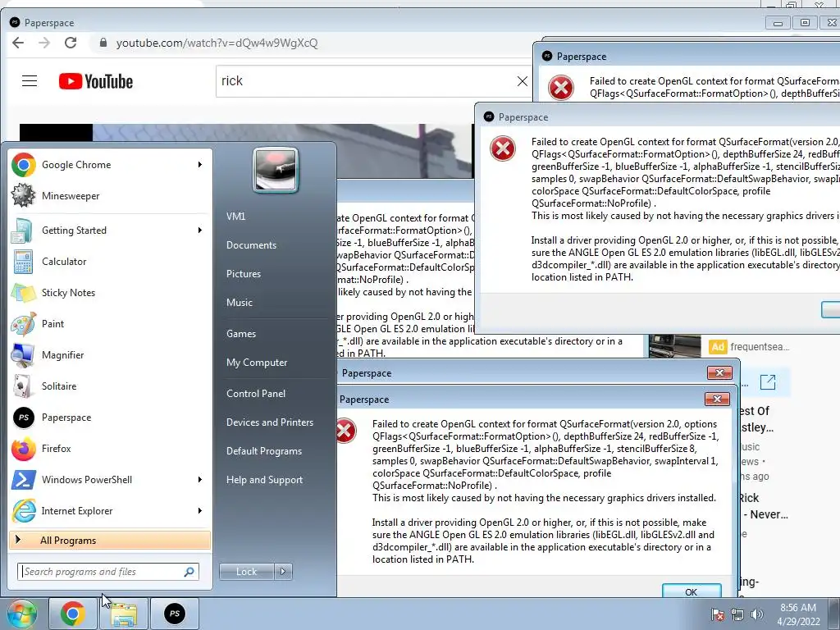Show All Programs list

click(x=110, y=541)
